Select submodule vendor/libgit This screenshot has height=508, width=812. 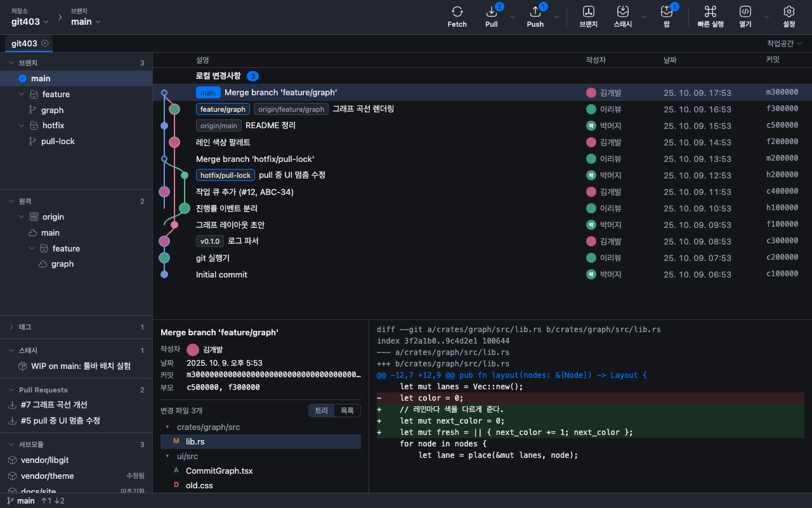[x=76, y=460]
